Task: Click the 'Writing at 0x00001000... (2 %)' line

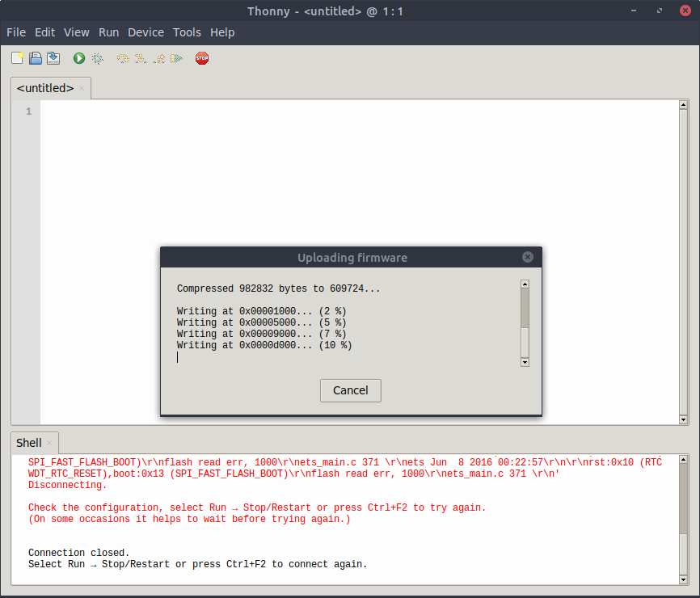Action: (x=261, y=311)
